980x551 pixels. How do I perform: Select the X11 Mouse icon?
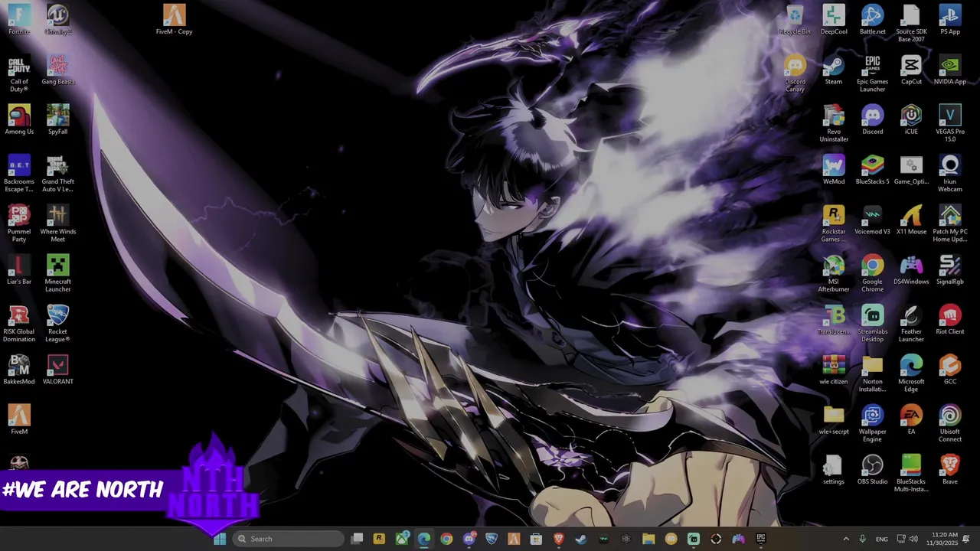coord(911,220)
